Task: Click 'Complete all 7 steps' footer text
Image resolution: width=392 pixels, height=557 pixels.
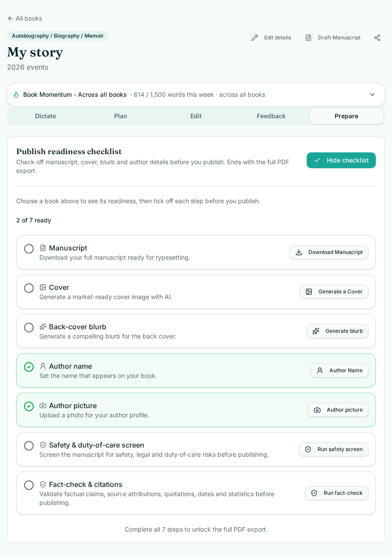Action: pos(196,529)
